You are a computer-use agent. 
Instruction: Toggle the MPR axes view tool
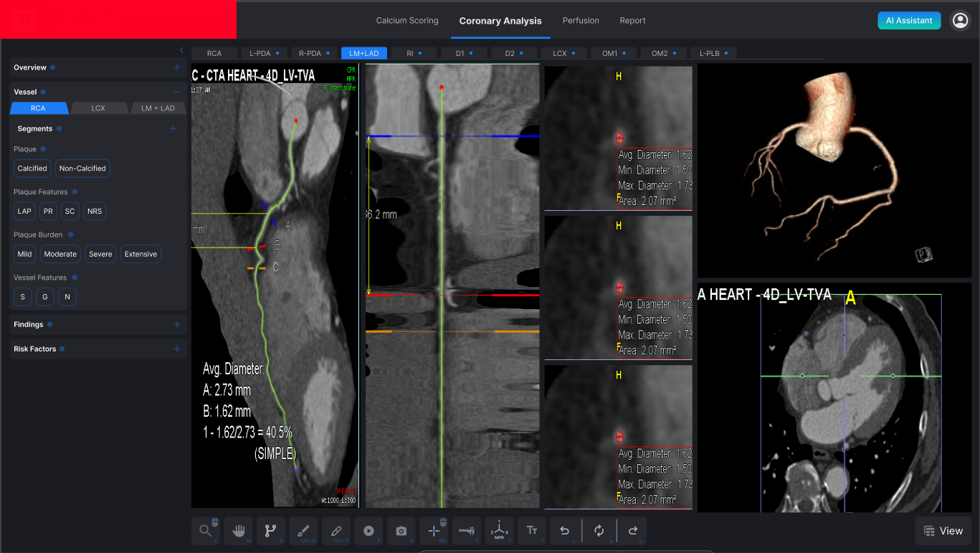[x=499, y=531]
